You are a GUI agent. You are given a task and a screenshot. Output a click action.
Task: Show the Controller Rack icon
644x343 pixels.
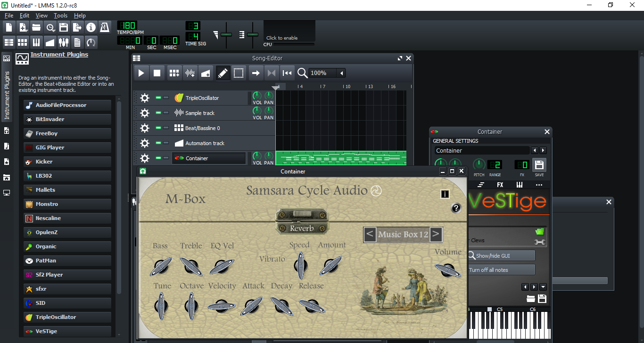pyautogui.click(x=91, y=42)
